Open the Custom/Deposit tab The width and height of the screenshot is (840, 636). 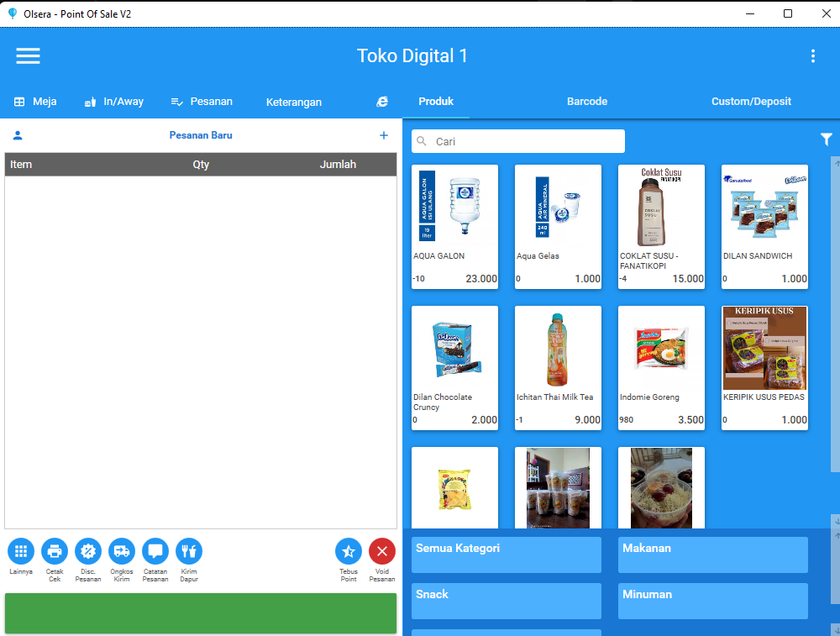coord(751,102)
